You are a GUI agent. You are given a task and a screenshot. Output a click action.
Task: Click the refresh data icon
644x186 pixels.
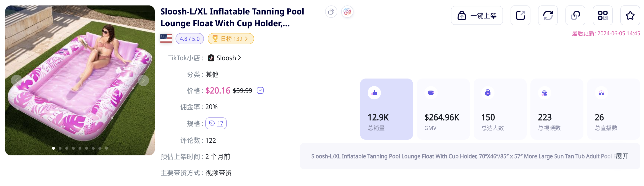(x=547, y=16)
